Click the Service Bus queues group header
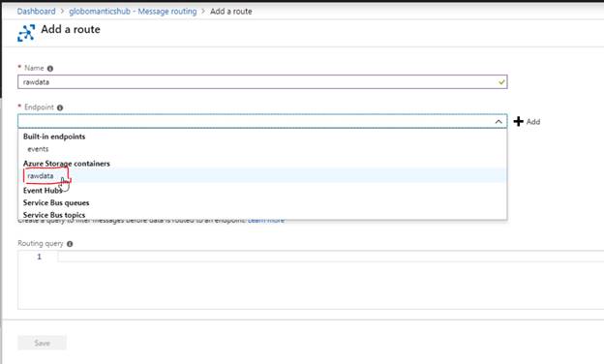 (x=56, y=202)
